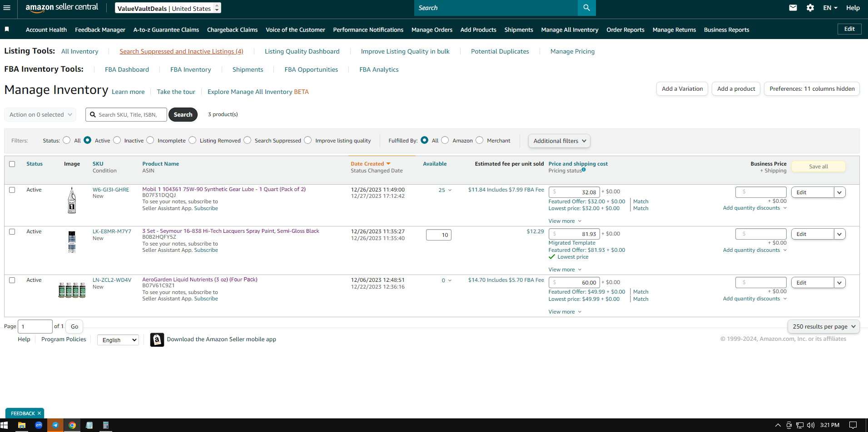Tick the select-all checkbox in the table header
The width and height of the screenshot is (868, 432).
click(12, 164)
